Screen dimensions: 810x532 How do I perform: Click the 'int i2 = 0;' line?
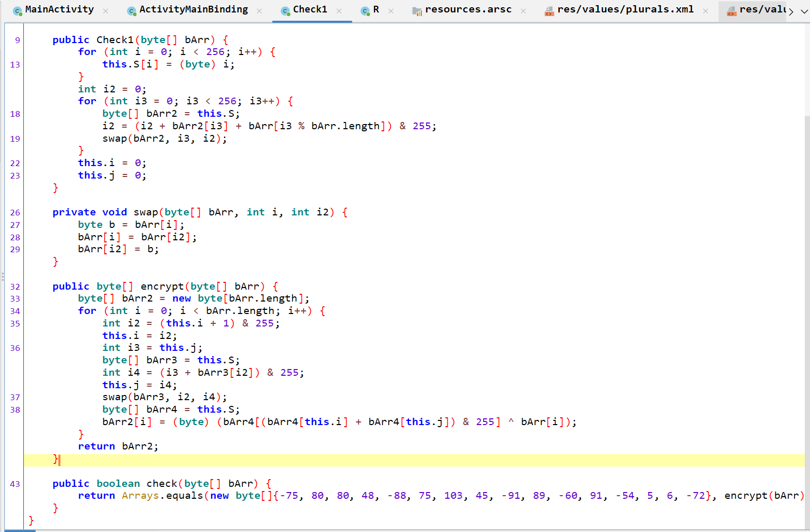tap(112, 89)
